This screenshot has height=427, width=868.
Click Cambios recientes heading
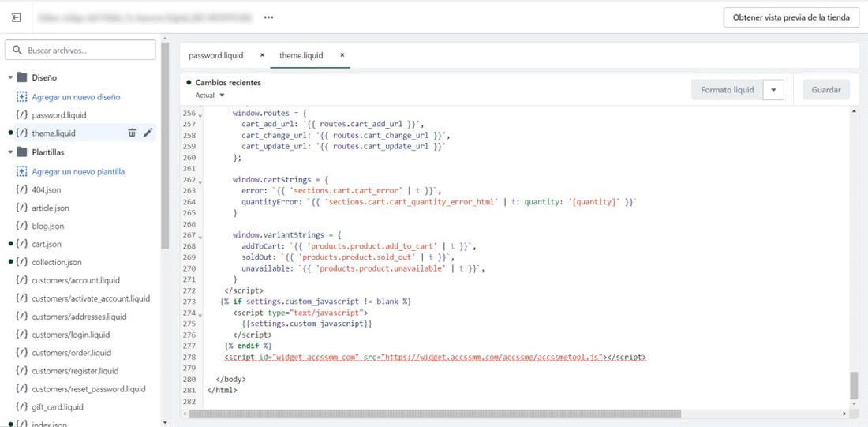(x=228, y=83)
